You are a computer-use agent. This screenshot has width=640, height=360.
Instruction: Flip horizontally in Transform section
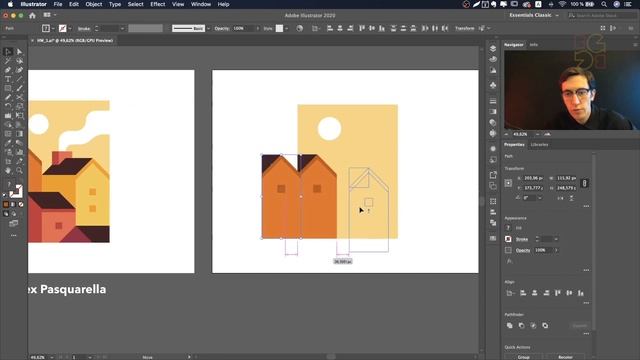560,198
